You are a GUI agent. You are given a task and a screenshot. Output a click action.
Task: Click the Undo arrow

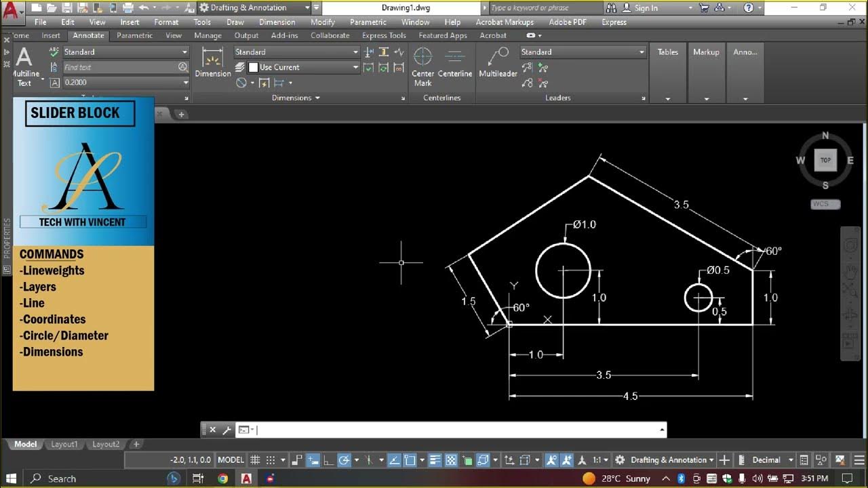click(x=144, y=7)
